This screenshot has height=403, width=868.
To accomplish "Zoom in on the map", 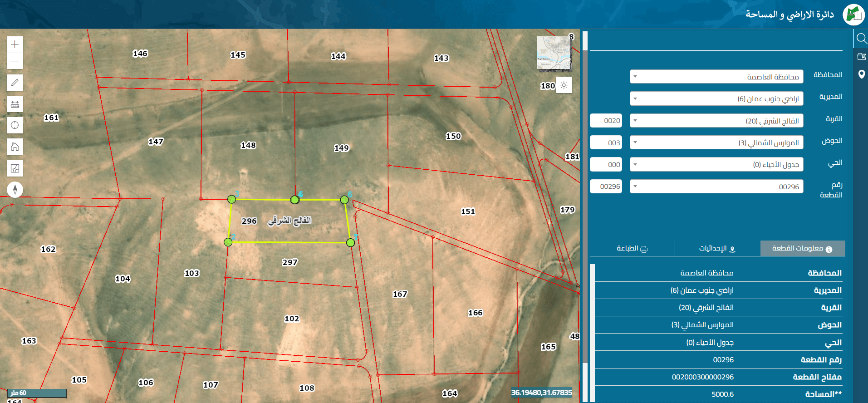I will click(15, 44).
